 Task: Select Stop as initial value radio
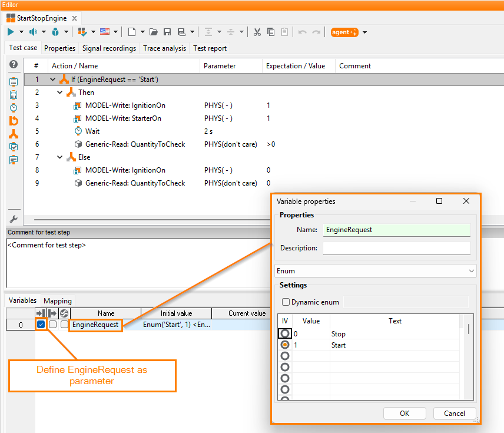point(285,333)
